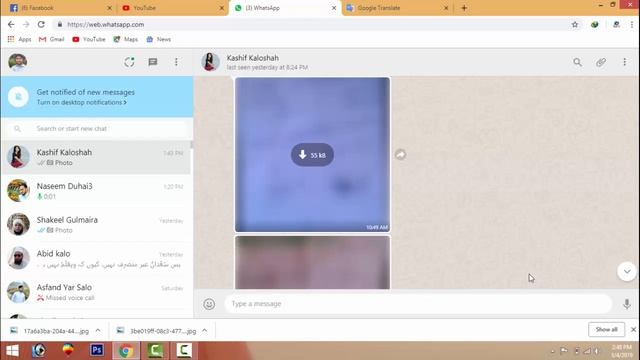Open the WhatsApp status icon
The height and width of the screenshot is (360, 640).
(x=129, y=62)
